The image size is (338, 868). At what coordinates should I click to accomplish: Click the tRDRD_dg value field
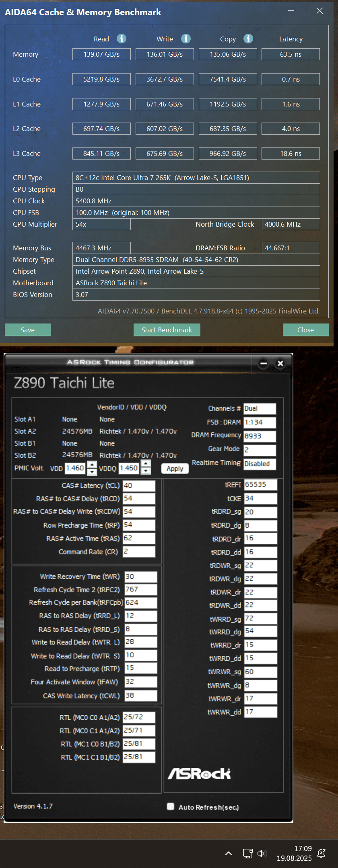[260, 525]
